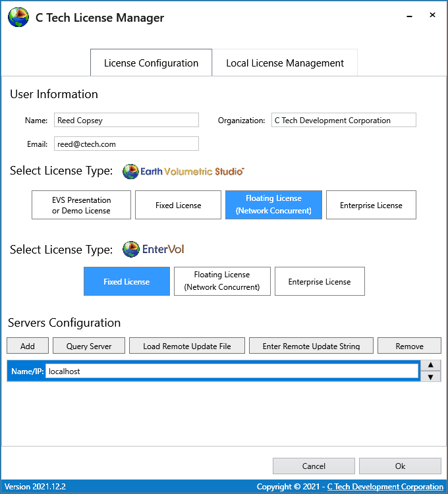This screenshot has height=494, width=448.
Task: Click the Query Server button
Action: (89, 346)
